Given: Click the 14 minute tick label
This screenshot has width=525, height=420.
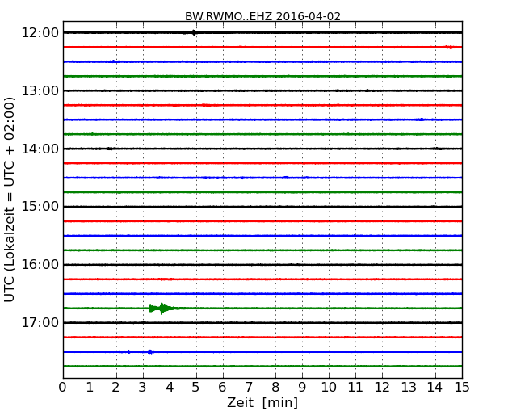Looking at the screenshot, I should click(x=435, y=388).
